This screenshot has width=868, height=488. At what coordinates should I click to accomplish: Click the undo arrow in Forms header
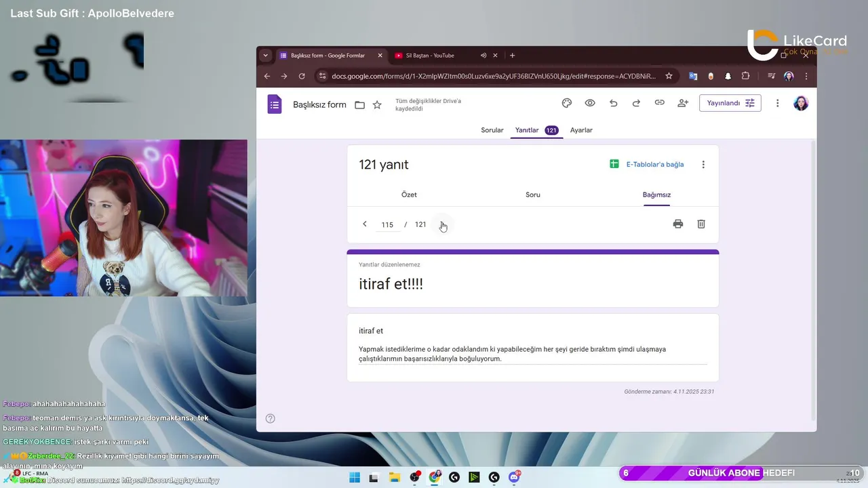(613, 103)
